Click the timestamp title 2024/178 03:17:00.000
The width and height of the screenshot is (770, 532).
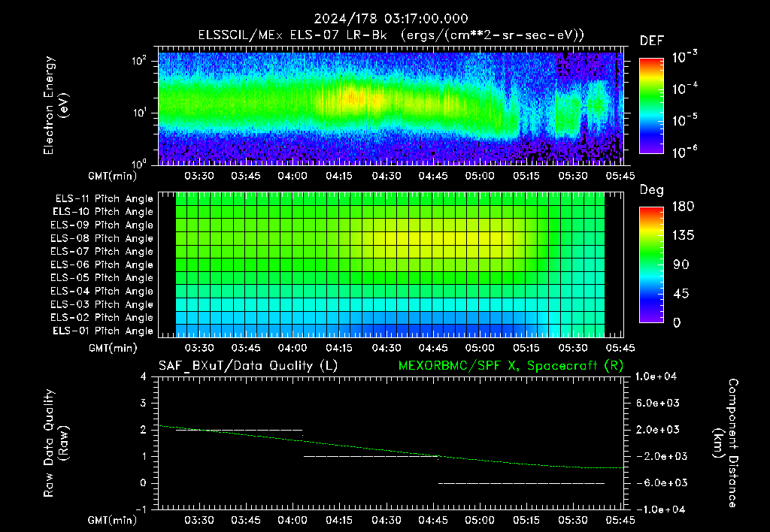391,19
